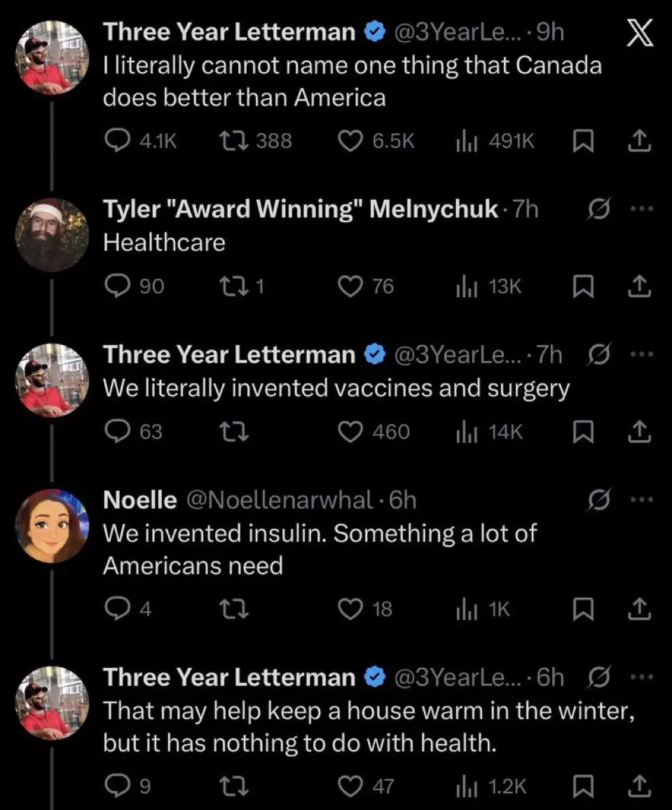This screenshot has width=672, height=810.
Task: Open more options on Tyler's Healthcare reply
Action: (x=641, y=209)
